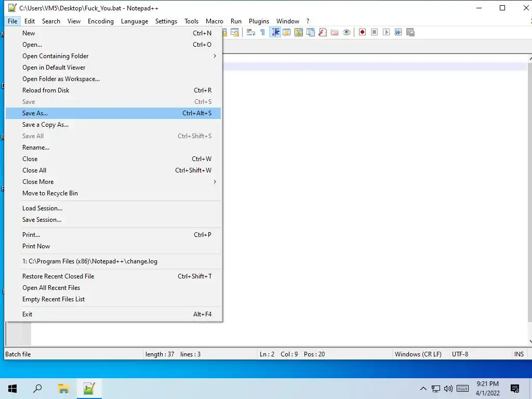Screen dimensions: 532x399
Task: Select Restore Recent Closed File
Action: 113,276
